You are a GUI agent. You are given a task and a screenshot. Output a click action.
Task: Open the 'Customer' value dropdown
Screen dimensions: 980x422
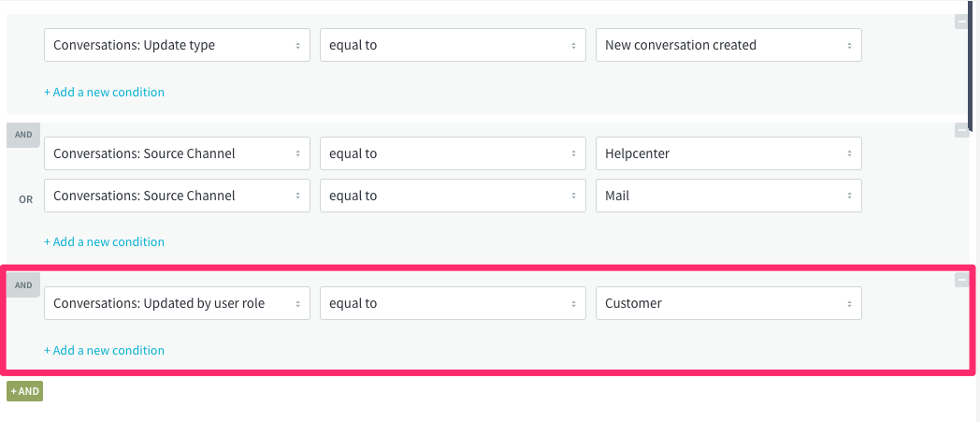728,303
